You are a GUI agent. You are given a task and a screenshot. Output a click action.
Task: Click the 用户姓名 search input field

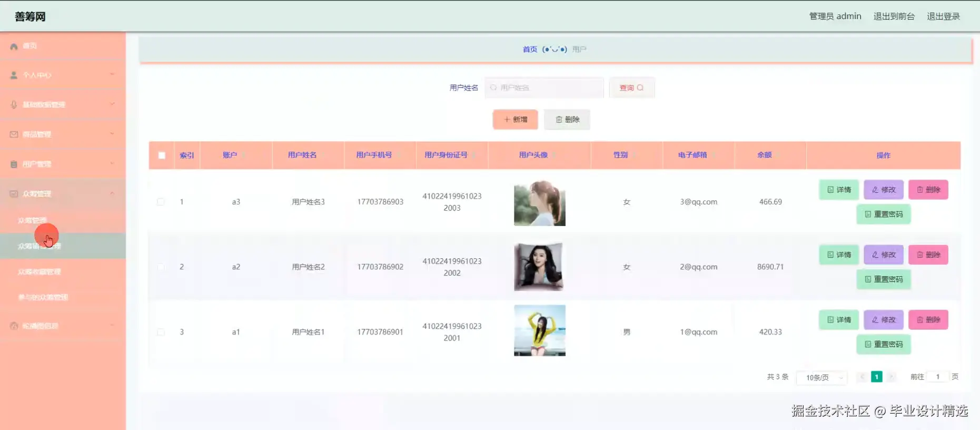coord(544,88)
